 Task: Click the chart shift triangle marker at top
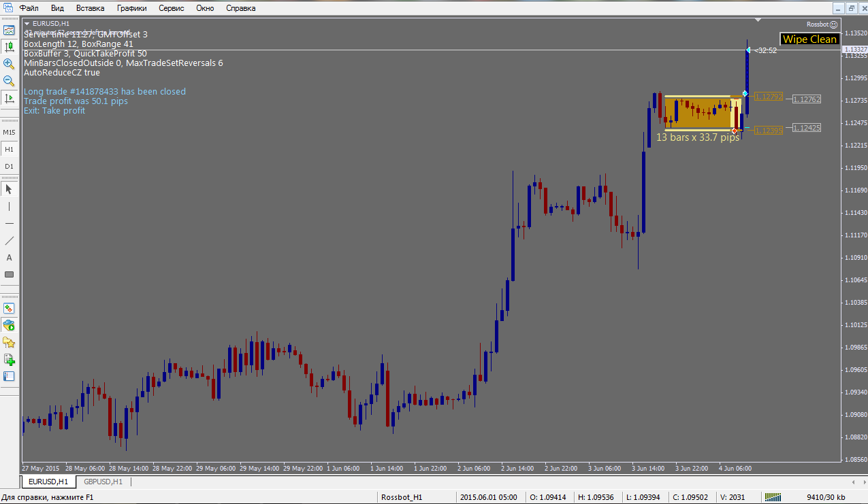pyautogui.click(x=758, y=20)
